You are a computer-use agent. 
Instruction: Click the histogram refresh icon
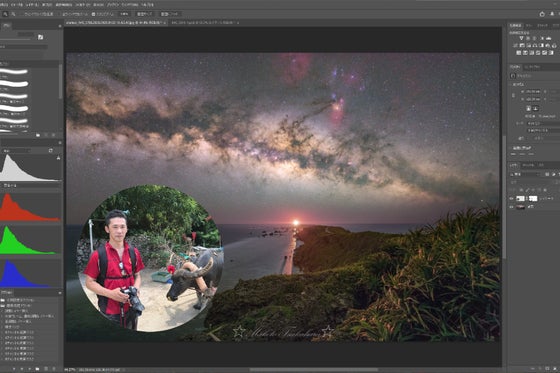[51, 151]
